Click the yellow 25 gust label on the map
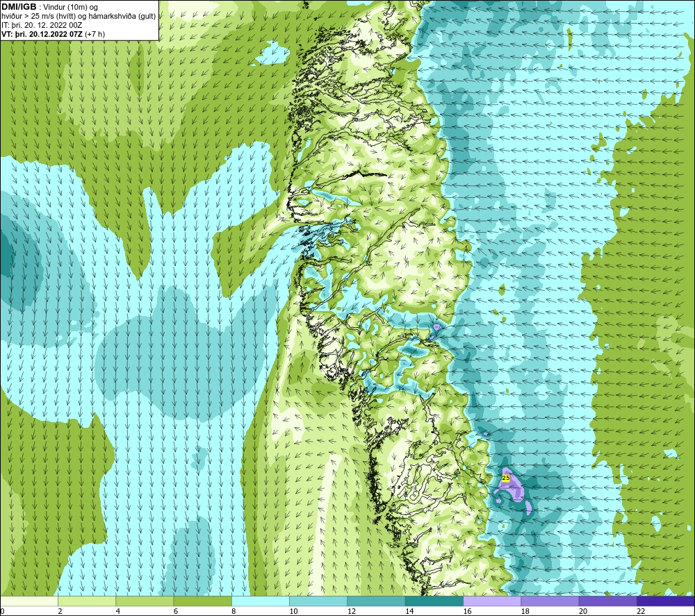Viewport: 695px width, 616px height. click(506, 478)
